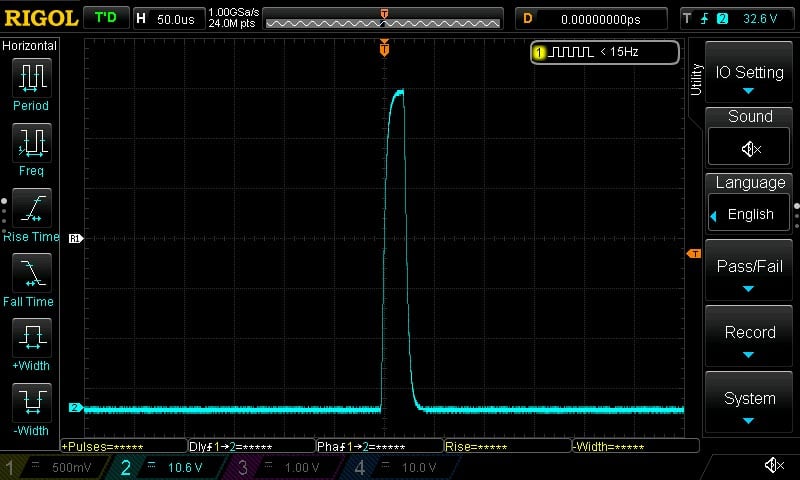This screenshot has width=800, height=480.
Task: Click the RIGOL logo
Action: (41, 18)
